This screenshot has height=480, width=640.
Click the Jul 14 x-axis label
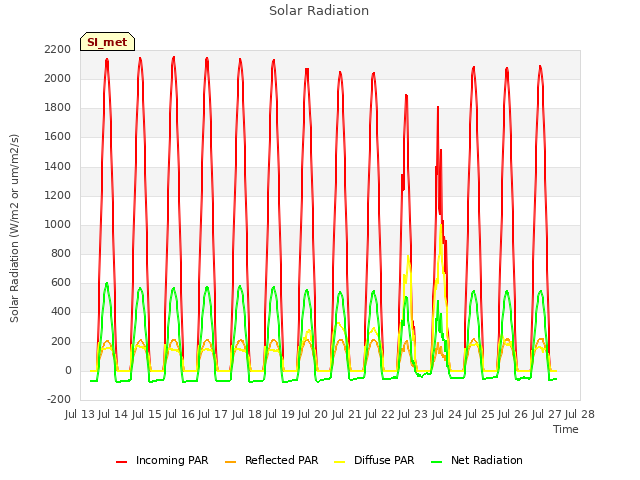tap(113, 414)
